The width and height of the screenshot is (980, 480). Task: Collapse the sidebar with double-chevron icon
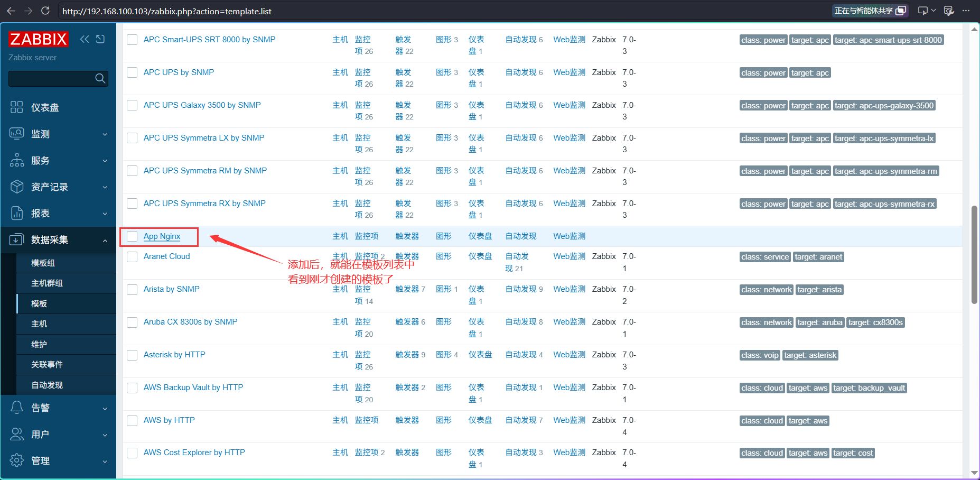(x=85, y=39)
